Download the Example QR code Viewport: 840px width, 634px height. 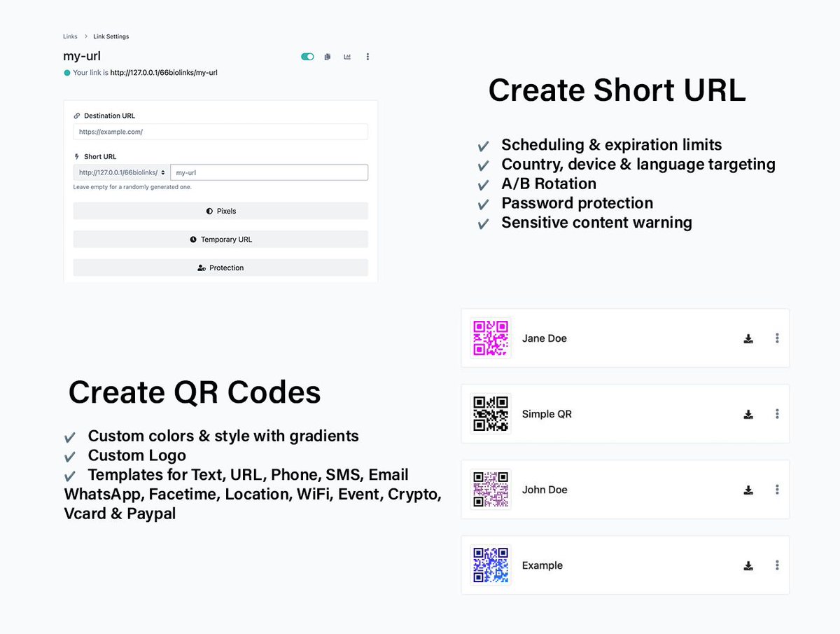(748, 566)
